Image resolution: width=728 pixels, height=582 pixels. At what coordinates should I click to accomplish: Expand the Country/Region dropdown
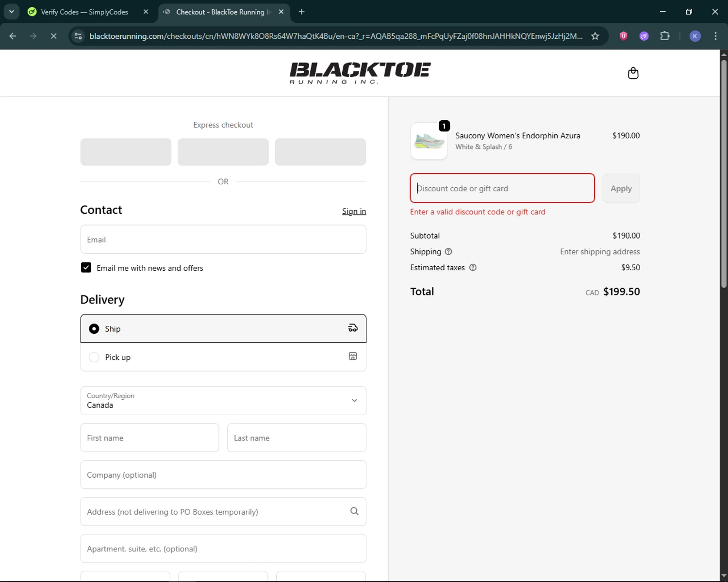(x=223, y=401)
